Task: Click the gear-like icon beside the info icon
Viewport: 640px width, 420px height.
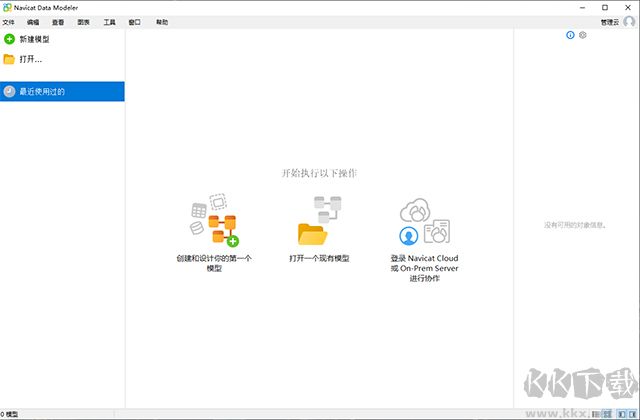Action: [x=583, y=35]
